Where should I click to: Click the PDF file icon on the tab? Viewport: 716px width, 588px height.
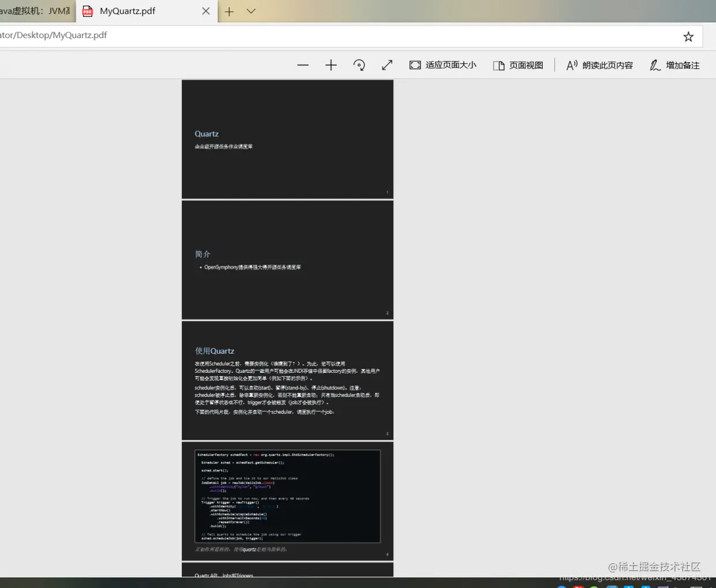(x=88, y=11)
